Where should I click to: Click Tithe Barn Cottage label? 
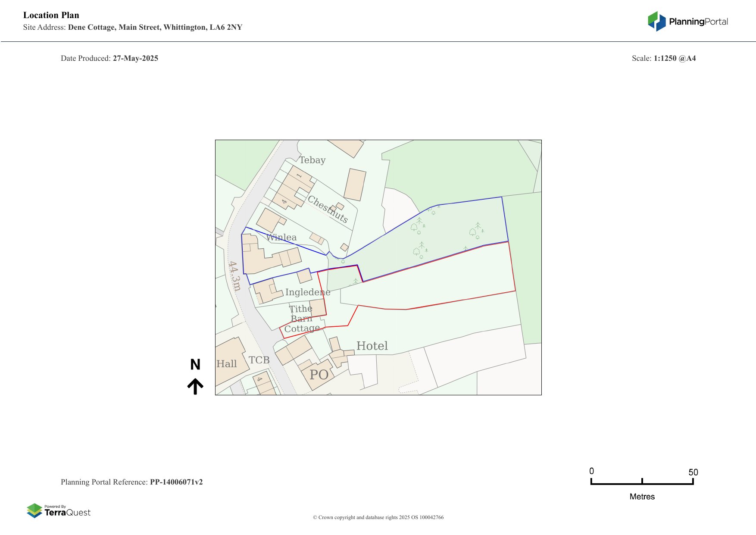click(x=301, y=319)
